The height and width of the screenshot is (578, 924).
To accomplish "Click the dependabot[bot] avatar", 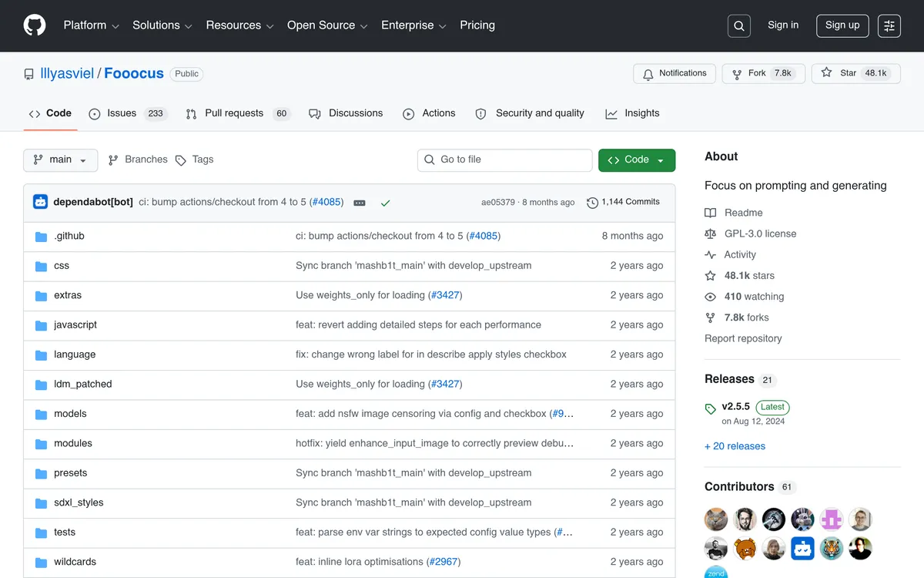I will (x=40, y=201).
